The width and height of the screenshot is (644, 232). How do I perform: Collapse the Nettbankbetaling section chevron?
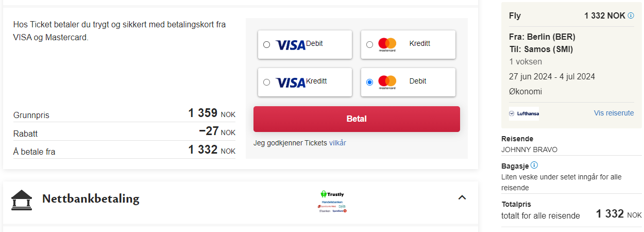pyautogui.click(x=462, y=197)
